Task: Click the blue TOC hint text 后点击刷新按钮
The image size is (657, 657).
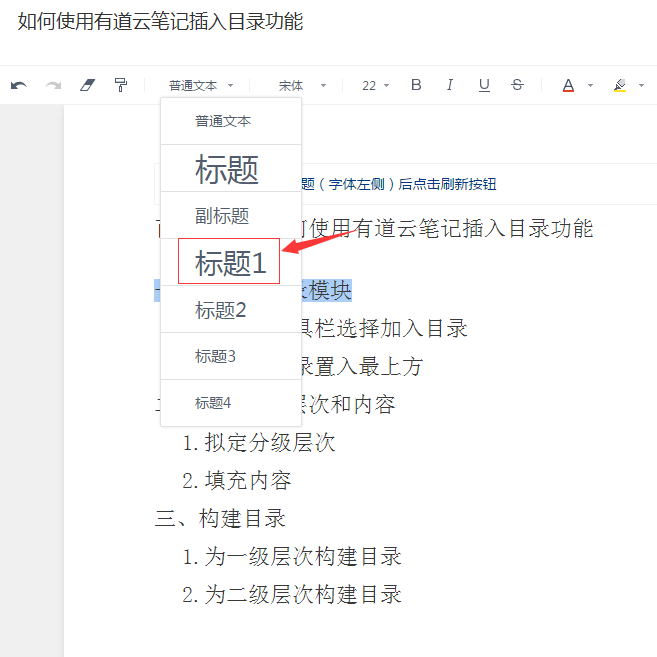Action: (x=447, y=184)
